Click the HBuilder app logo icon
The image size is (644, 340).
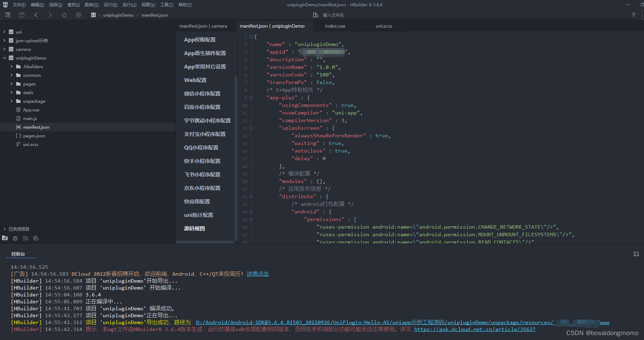(5, 5)
